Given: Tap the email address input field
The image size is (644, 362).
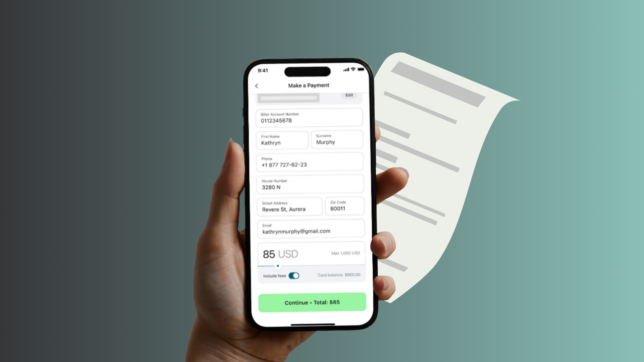Looking at the screenshot, I should (x=310, y=229).
